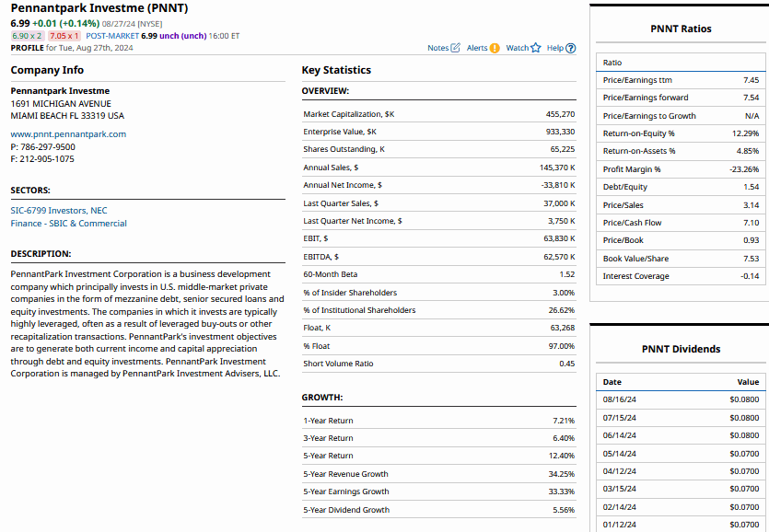Click the Alerts exclamation icon
The height and width of the screenshot is (532, 769).
495,48
